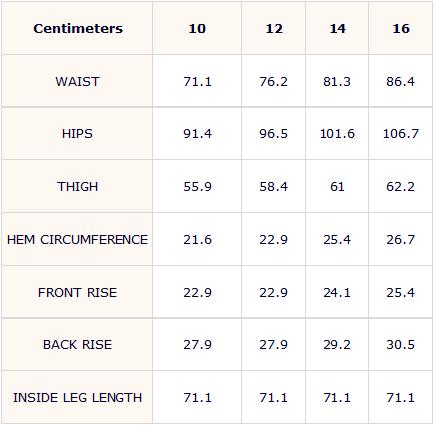Select back rise value 30.5

click(x=401, y=344)
